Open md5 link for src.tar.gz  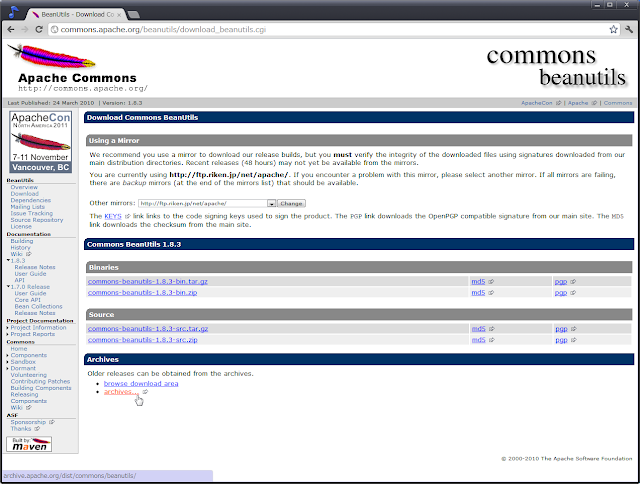[x=478, y=329]
